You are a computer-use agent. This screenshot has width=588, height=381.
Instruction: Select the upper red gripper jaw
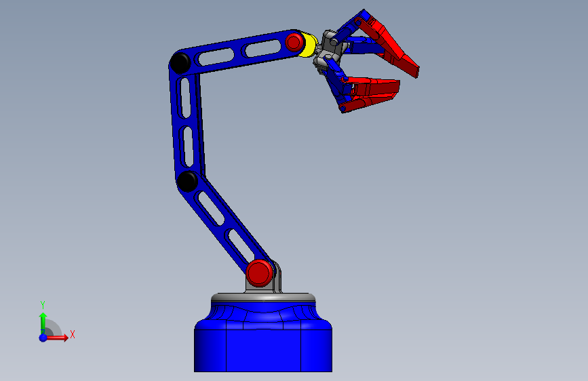[390, 43]
